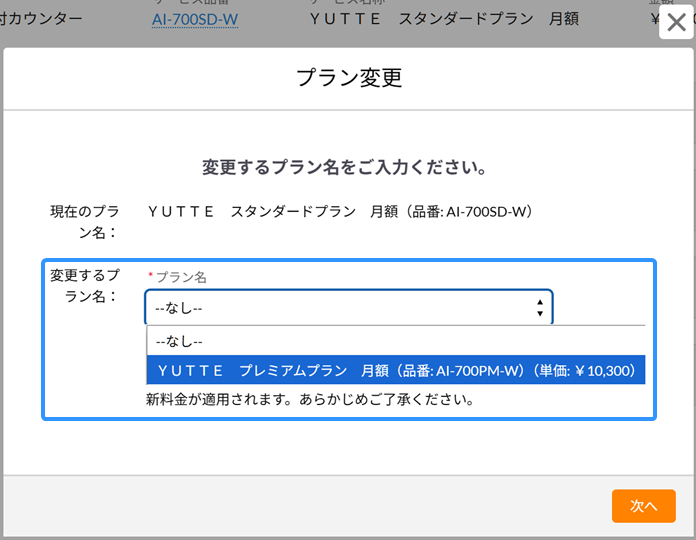The image size is (696, 540).
Task: Click current plan text ending with AI-700SD-W）
Action: (343, 212)
